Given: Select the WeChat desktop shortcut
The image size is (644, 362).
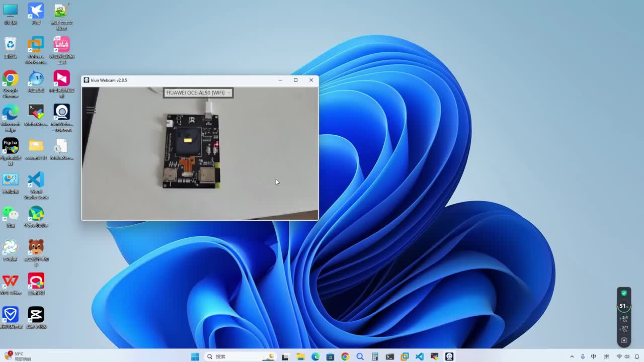Looking at the screenshot, I should [x=10, y=216].
